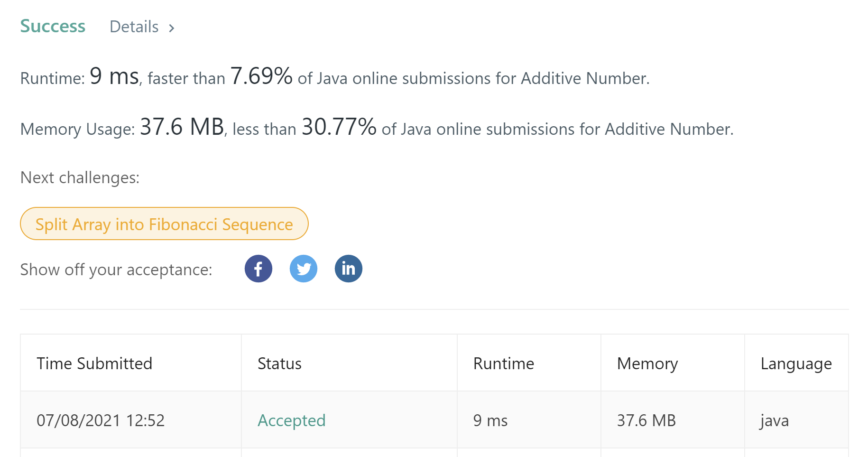The width and height of the screenshot is (868, 457).
Task: Click the Language column header
Action: [796, 364]
